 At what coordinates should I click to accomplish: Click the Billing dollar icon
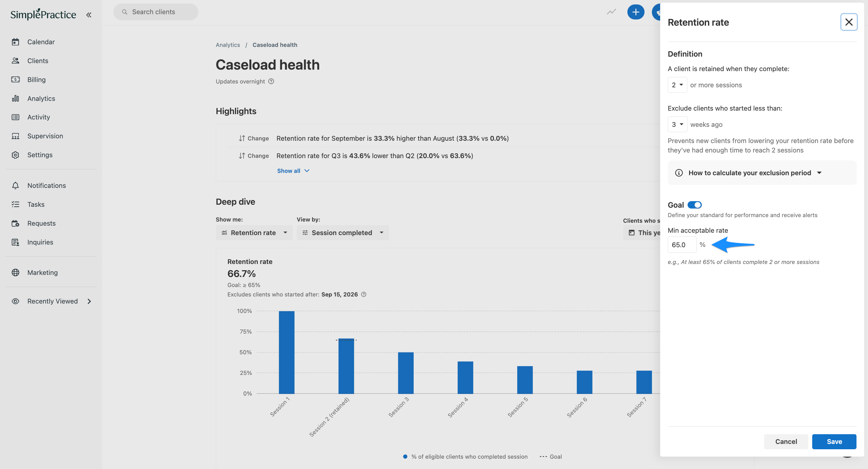pos(15,79)
